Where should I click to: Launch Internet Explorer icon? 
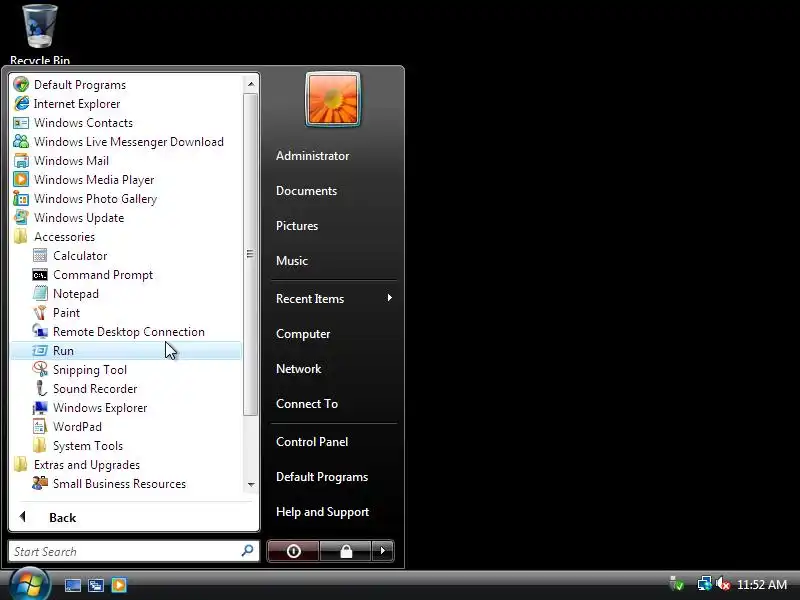point(21,104)
